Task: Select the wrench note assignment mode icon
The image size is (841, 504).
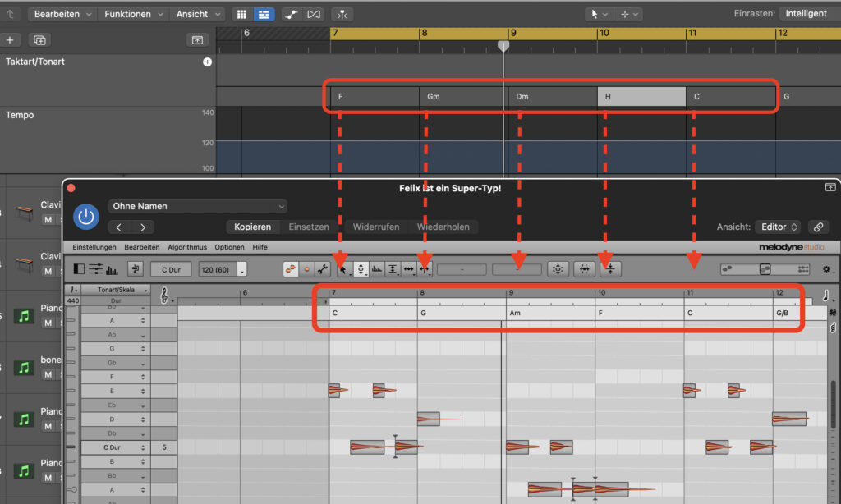Action: point(322,269)
